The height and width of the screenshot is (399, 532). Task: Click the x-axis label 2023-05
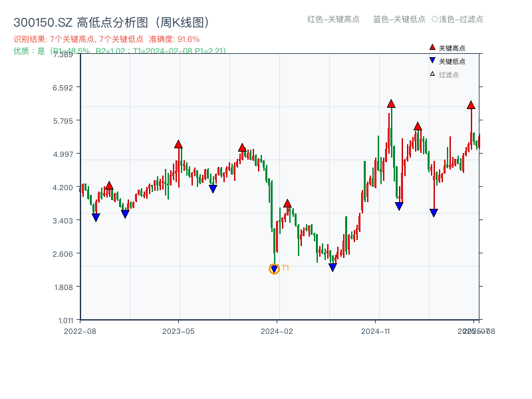(178, 331)
